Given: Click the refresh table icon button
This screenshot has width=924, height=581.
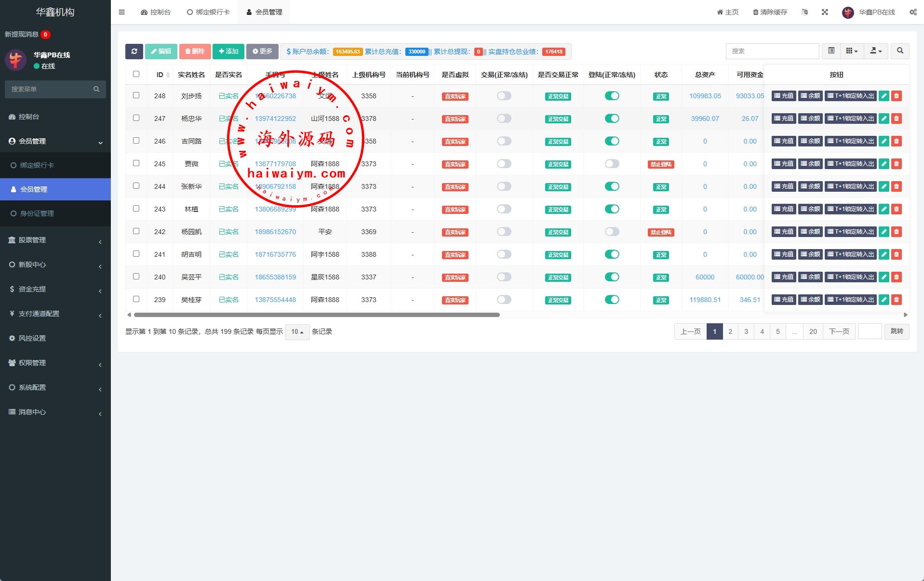Looking at the screenshot, I should tap(134, 52).
